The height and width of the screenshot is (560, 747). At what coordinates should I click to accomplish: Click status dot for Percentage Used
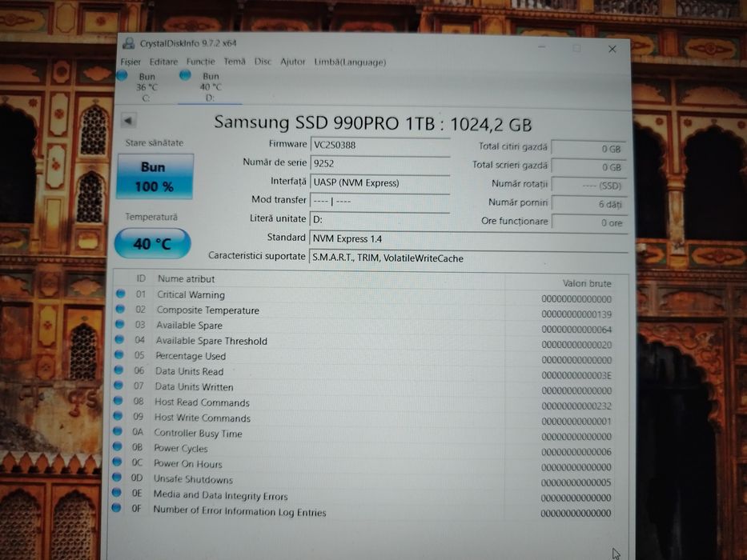tap(119, 354)
